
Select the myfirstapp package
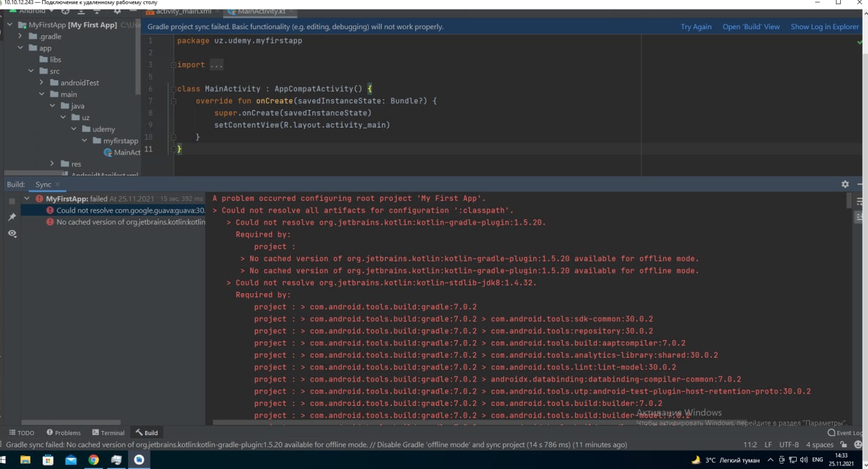[115, 140]
